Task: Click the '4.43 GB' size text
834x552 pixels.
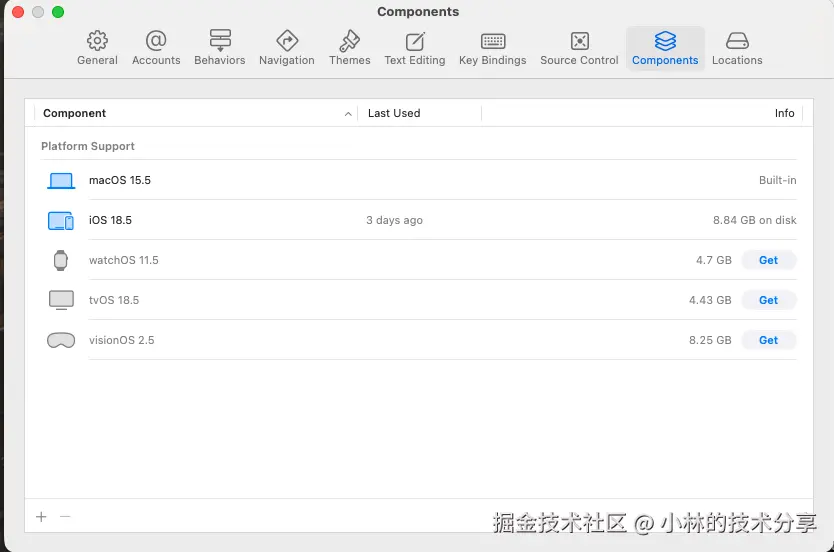Action: [x=710, y=300]
